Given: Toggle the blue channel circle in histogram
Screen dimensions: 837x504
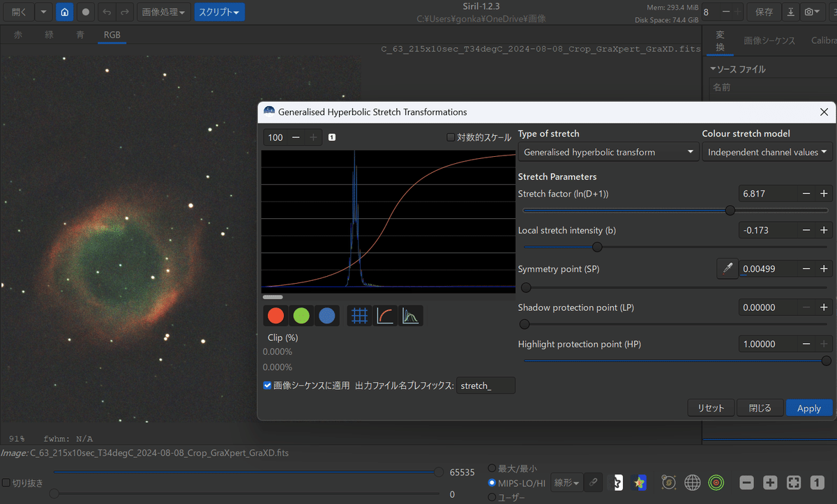Looking at the screenshot, I should pos(326,316).
